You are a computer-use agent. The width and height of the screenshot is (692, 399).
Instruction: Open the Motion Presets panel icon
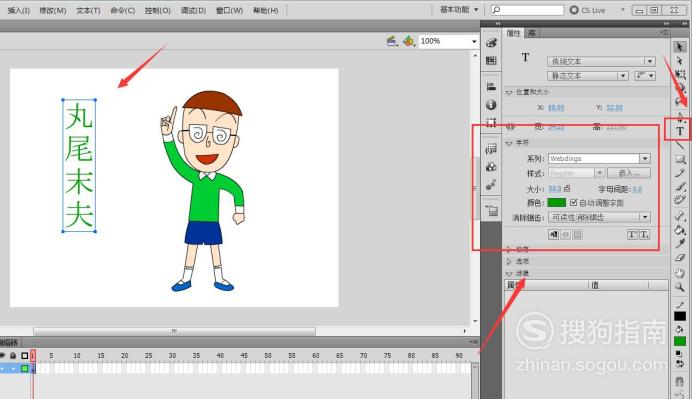(x=491, y=185)
